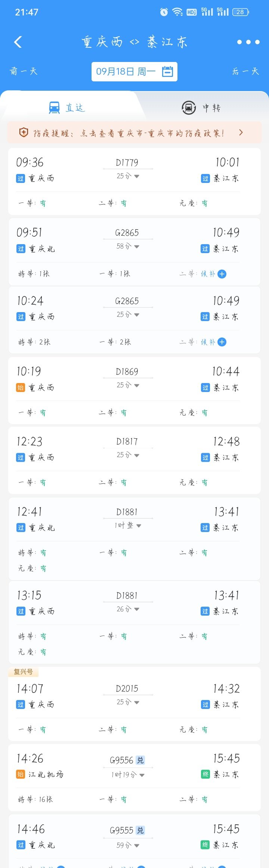Add waitlist for G2865 10:24 second class
This screenshot has height=868, width=269.
[x=222, y=342]
